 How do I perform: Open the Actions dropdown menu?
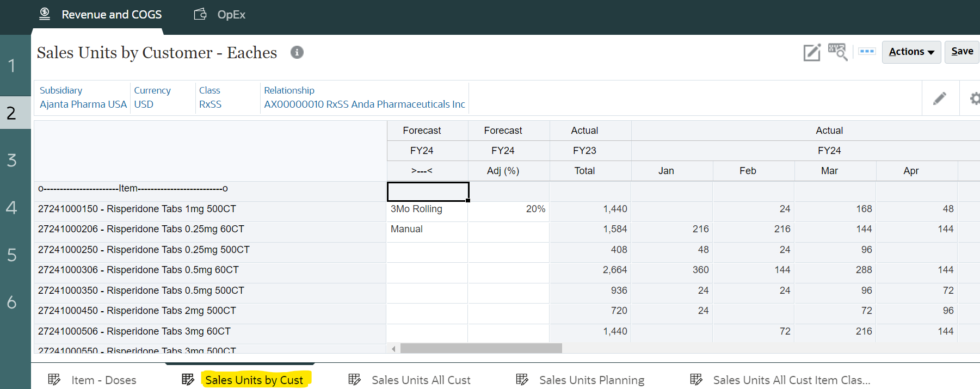point(911,52)
